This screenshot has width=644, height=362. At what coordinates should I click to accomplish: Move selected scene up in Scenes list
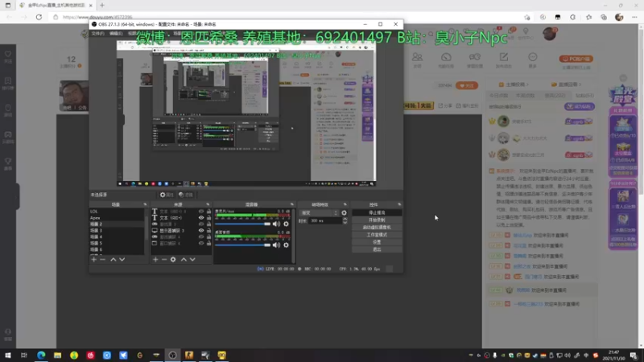(x=113, y=259)
